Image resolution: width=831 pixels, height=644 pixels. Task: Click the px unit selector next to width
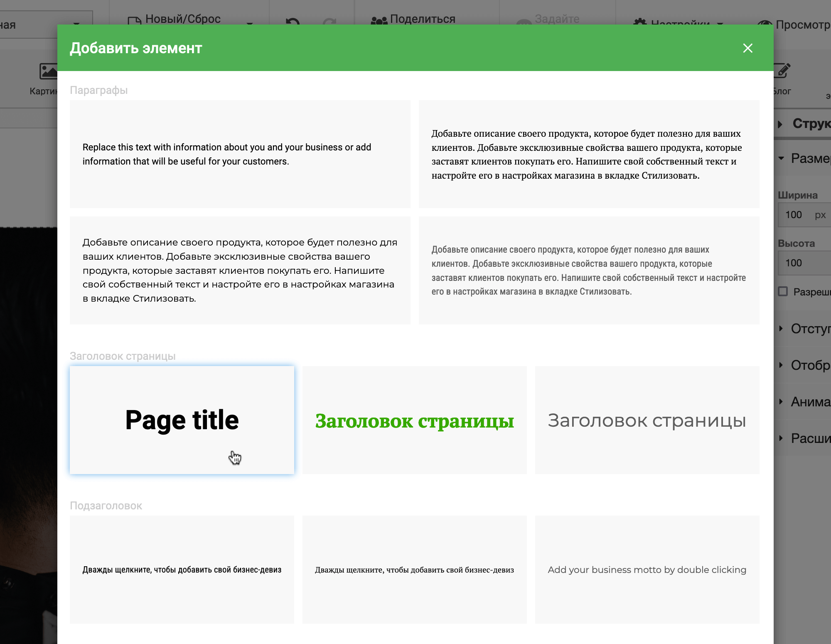tap(820, 215)
